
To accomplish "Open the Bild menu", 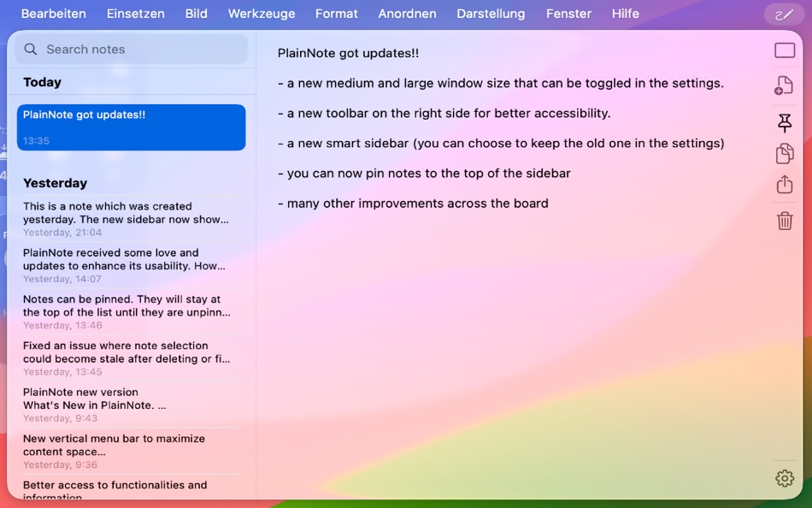I will click(197, 14).
